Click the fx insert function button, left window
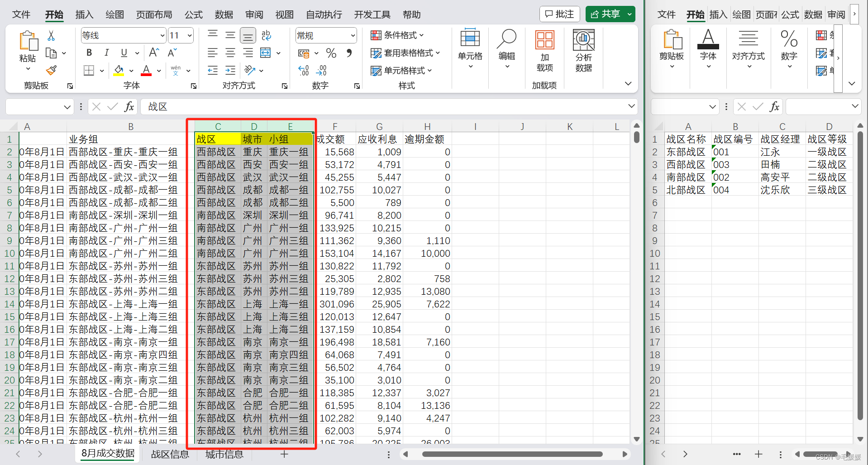 pyautogui.click(x=129, y=106)
